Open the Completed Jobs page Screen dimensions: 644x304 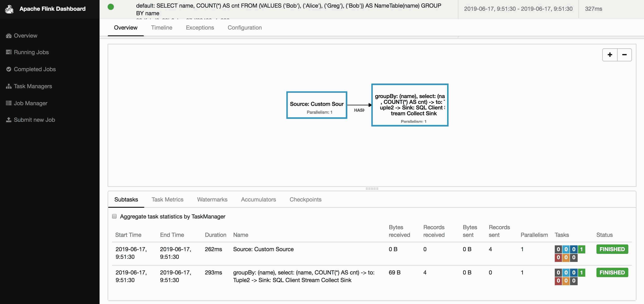coord(35,69)
